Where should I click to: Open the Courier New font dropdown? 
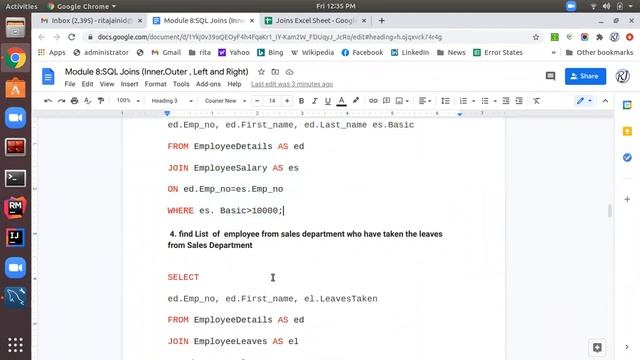pos(225,101)
